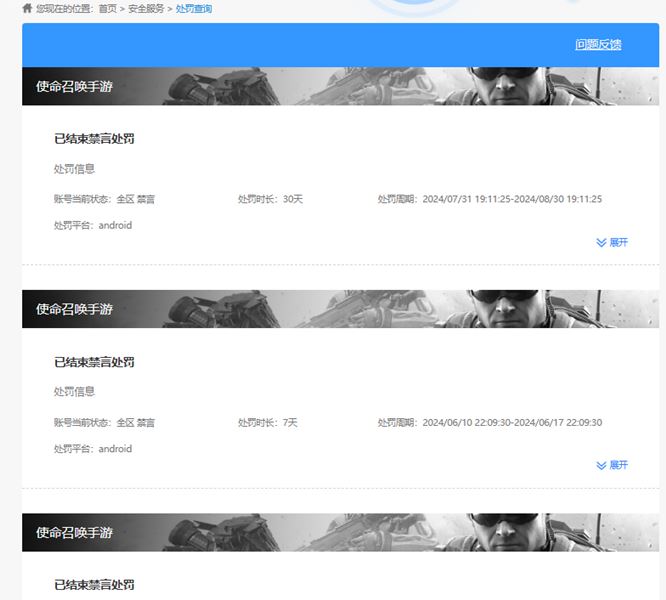Click 处罚平台：android in the 30天 record
Image resolution: width=666 pixels, height=600 pixels.
[x=93, y=225]
